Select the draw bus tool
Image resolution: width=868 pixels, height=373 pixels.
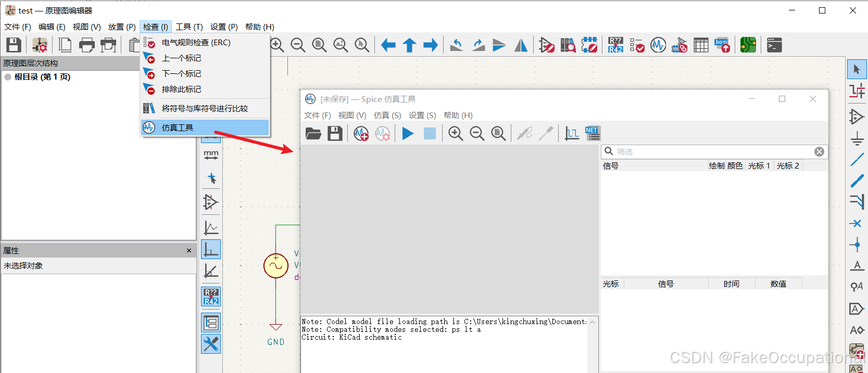(x=857, y=181)
